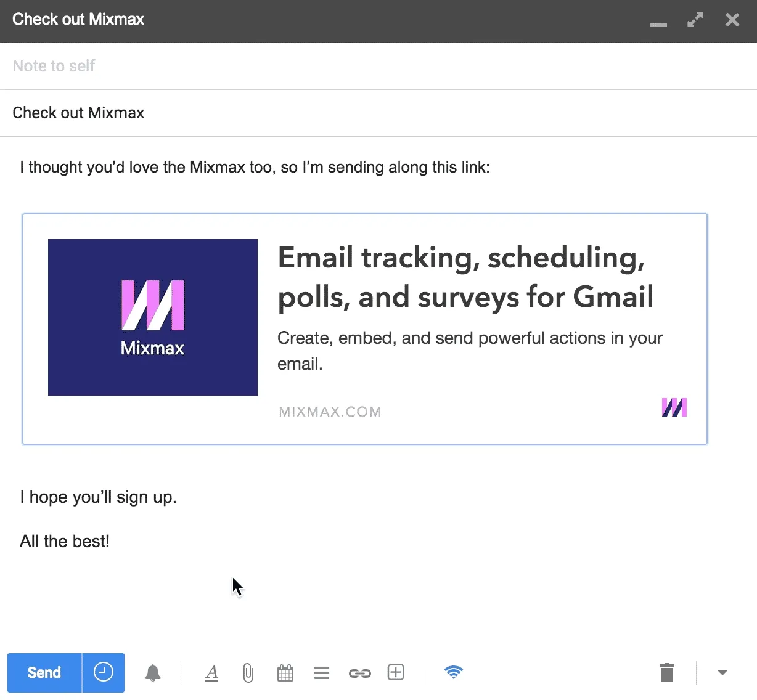Click the MIXMAX.COM link text
Viewport: 757px width, 700px height.
click(330, 412)
